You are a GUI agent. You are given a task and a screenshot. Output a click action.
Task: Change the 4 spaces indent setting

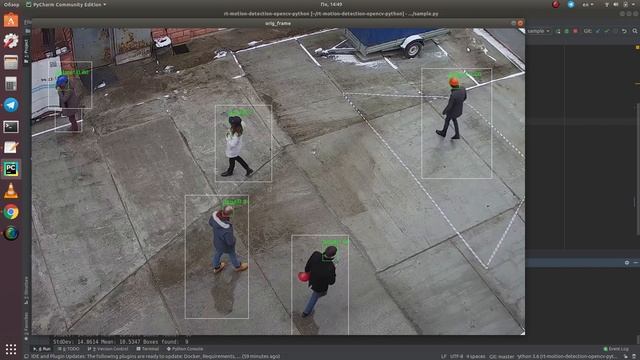[x=476, y=356]
